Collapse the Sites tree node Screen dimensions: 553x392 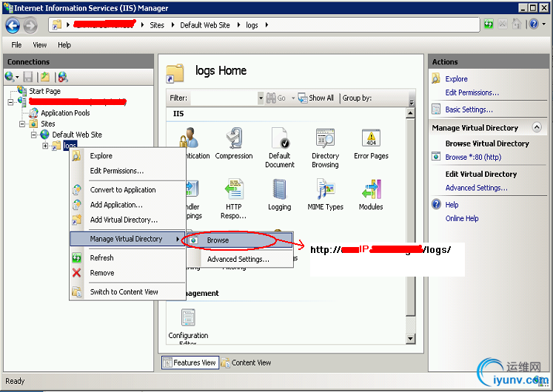pos(22,124)
